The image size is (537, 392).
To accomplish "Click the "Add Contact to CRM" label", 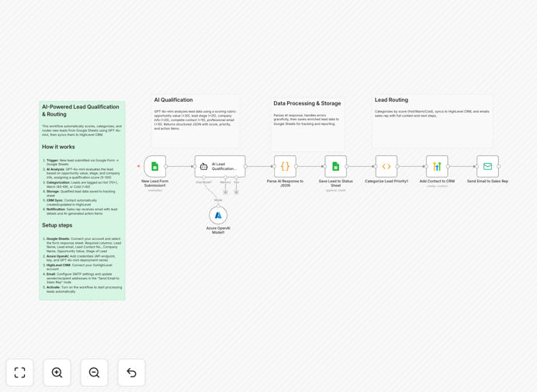I will pos(437,181).
